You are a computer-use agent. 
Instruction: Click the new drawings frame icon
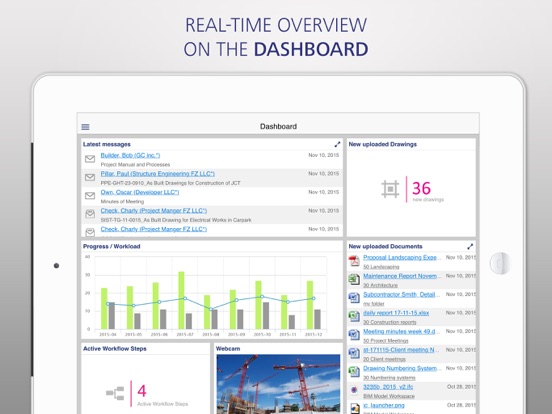[390, 189]
